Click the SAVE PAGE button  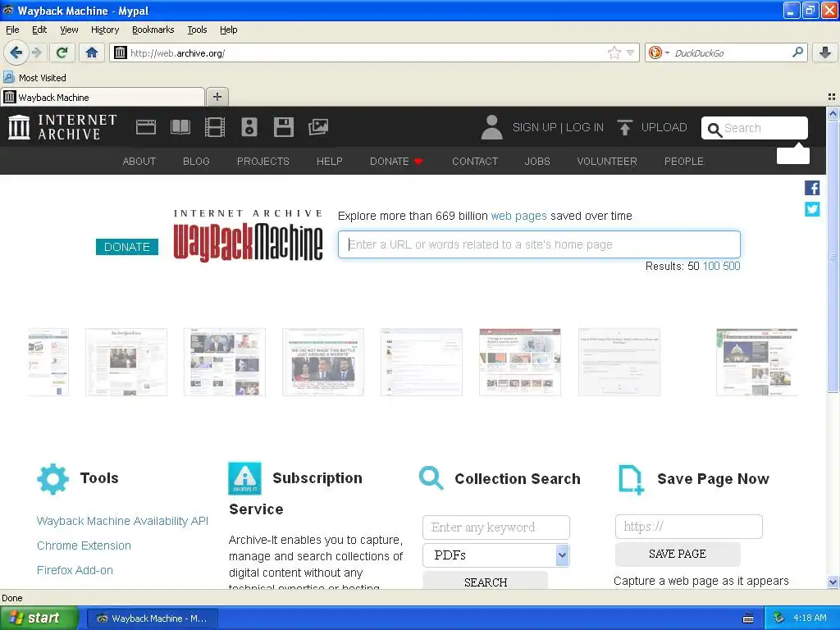click(678, 554)
